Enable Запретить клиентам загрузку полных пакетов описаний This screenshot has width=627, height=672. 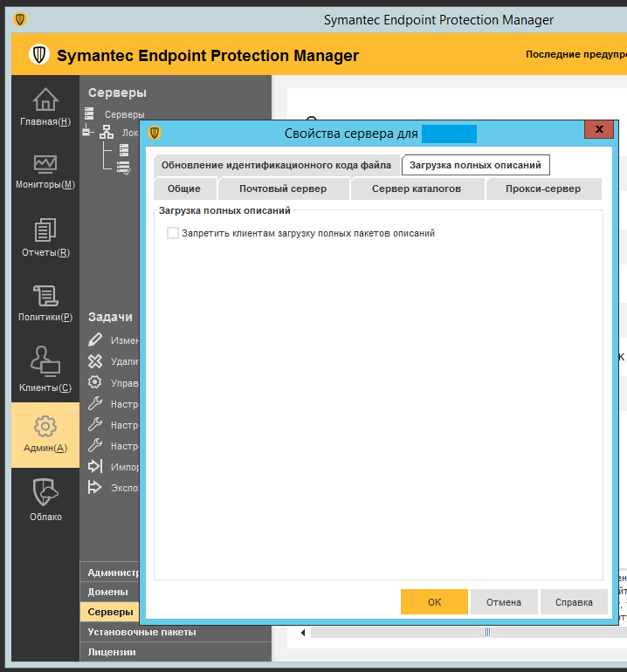pyautogui.click(x=173, y=233)
